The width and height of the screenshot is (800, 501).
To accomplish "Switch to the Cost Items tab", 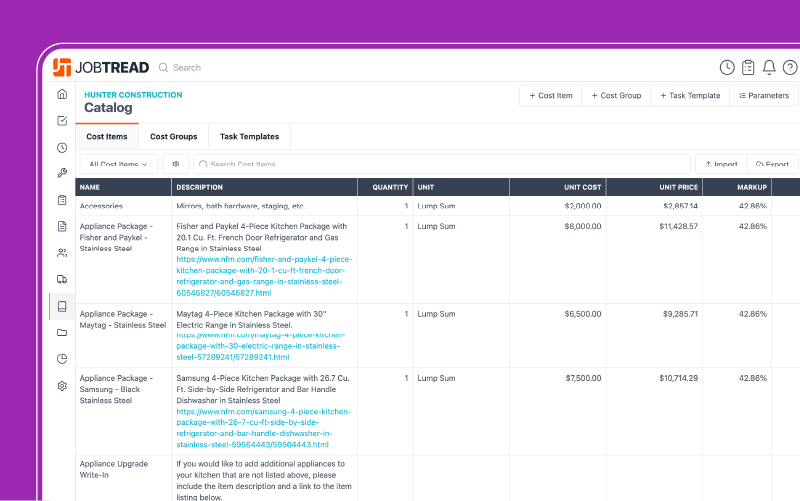I will (107, 137).
